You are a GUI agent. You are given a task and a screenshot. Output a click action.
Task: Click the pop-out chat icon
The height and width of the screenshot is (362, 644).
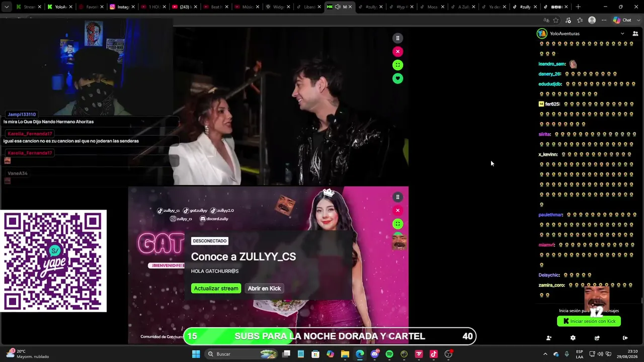point(597,338)
